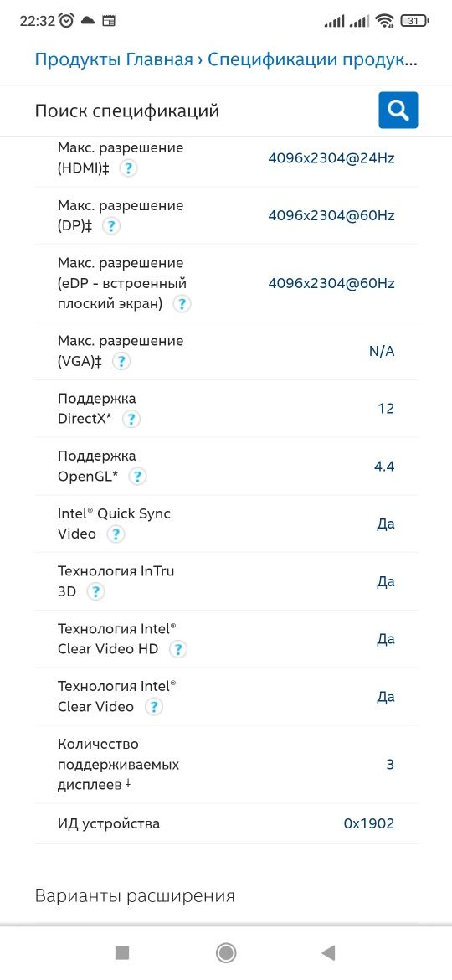Open the Продукты Главная breadcrumb link
This screenshot has width=452, height=980.
pyautogui.click(x=114, y=60)
